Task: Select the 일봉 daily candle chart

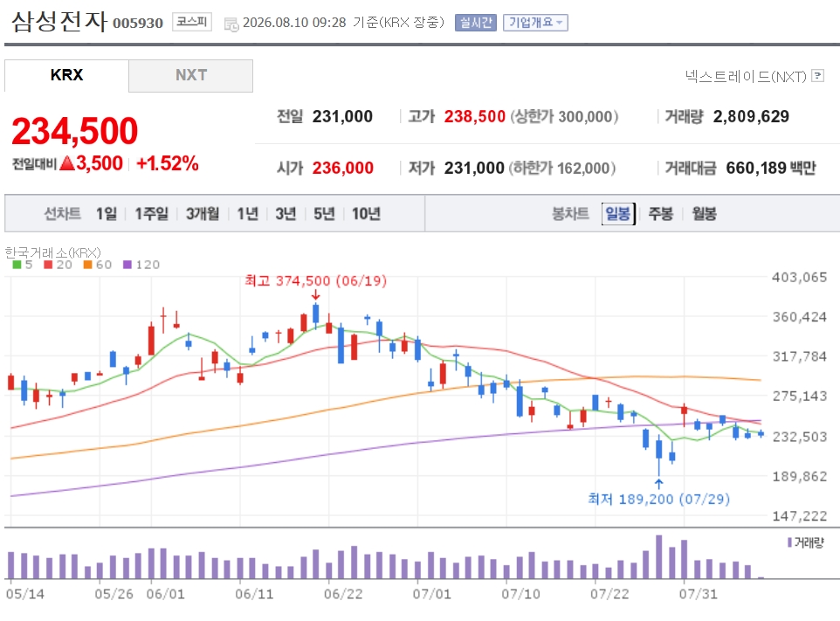Action: (618, 214)
